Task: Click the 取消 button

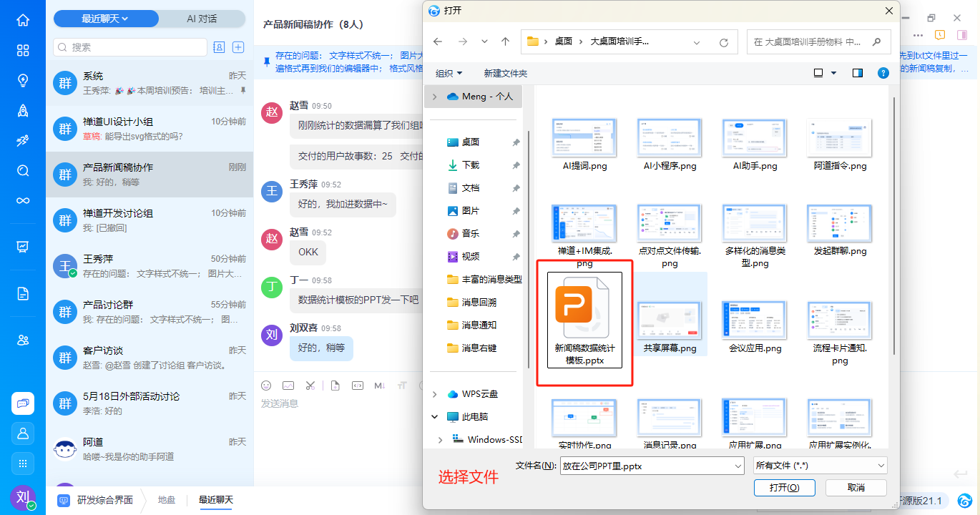Action: click(856, 487)
